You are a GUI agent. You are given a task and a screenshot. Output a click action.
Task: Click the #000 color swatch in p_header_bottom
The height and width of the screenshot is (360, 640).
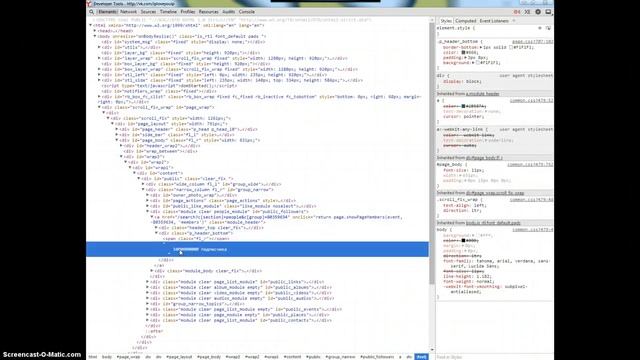(x=463, y=53)
